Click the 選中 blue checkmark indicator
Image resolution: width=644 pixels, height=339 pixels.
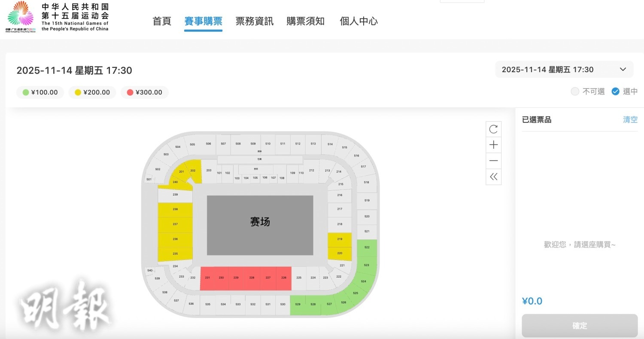click(x=615, y=91)
